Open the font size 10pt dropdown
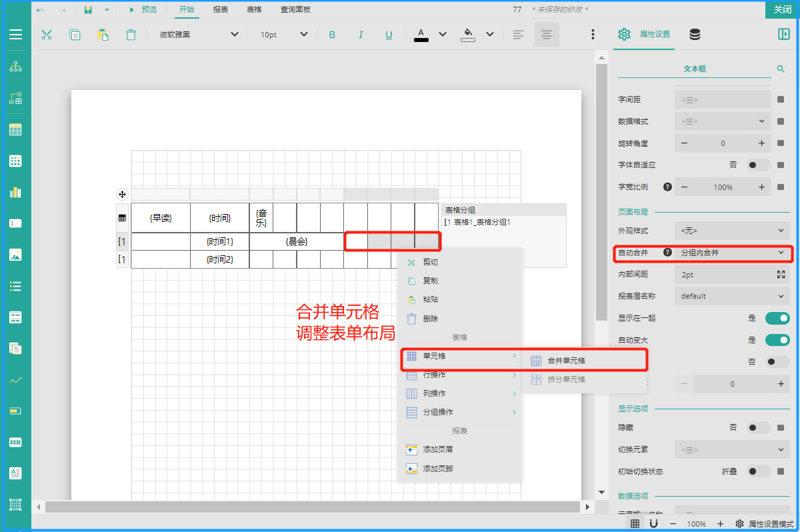This screenshot has height=532, width=800. click(284, 35)
